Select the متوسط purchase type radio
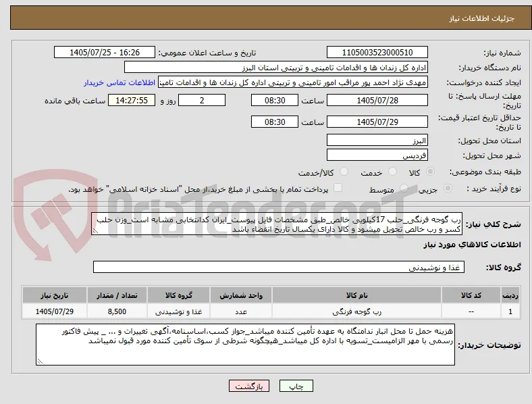 404,188
